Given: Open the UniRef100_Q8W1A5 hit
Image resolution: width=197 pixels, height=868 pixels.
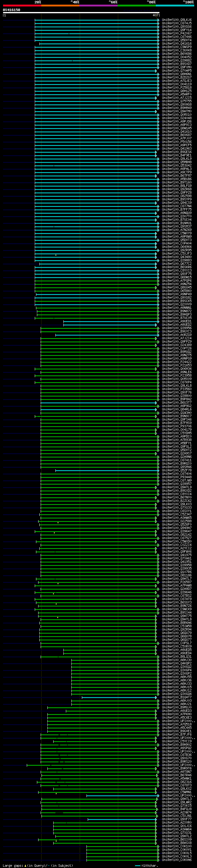Looking at the screenshot, I should click(176, 128).
